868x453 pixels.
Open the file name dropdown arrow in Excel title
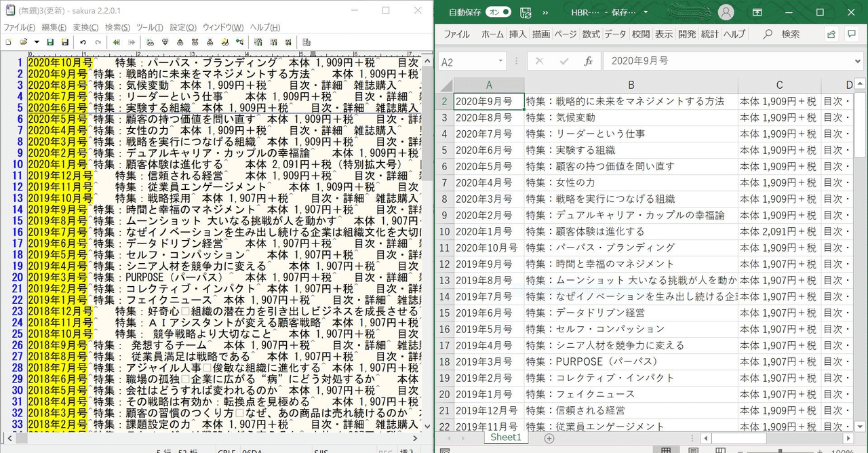(x=646, y=12)
